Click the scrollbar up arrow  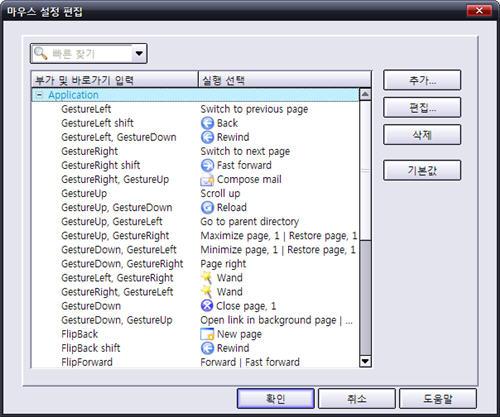click(365, 95)
